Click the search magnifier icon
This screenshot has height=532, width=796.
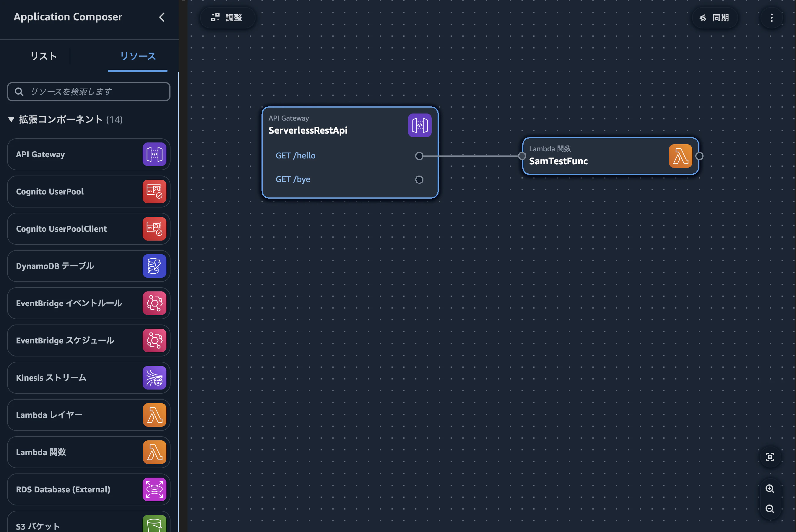(x=19, y=92)
